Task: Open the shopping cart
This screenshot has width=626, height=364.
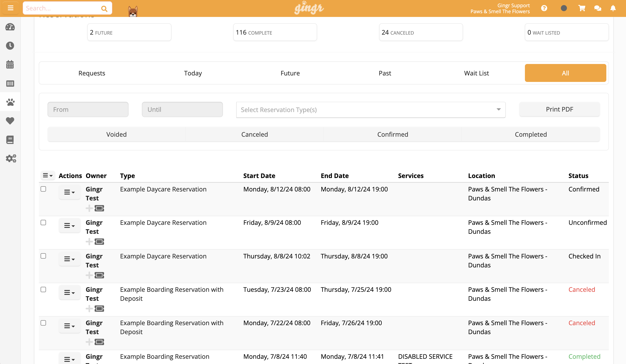Action: click(x=582, y=8)
